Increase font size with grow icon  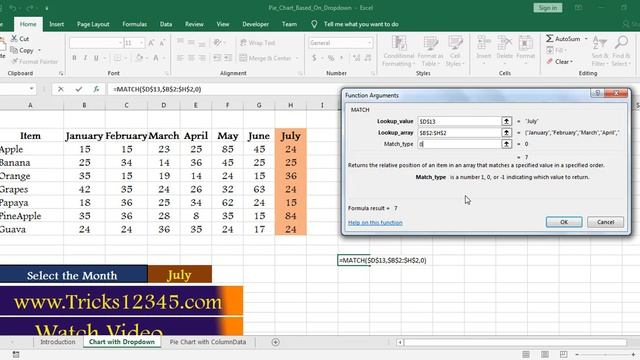(151, 42)
